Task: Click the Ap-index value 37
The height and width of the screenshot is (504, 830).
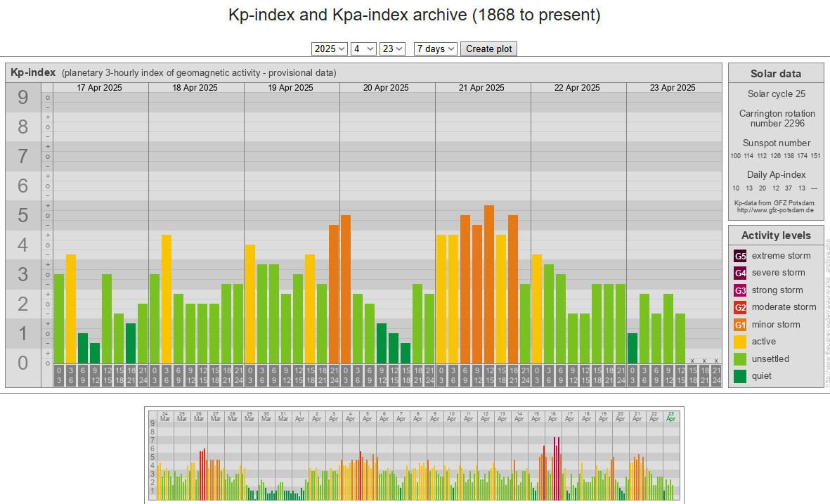Action: [x=789, y=188]
